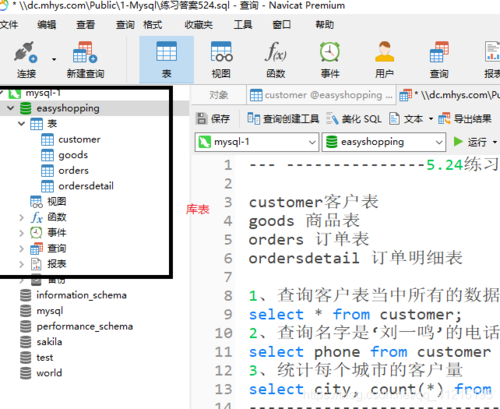Open the 运行 dropdown arrow
Screen dimensions: 500x409
(495, 142)
